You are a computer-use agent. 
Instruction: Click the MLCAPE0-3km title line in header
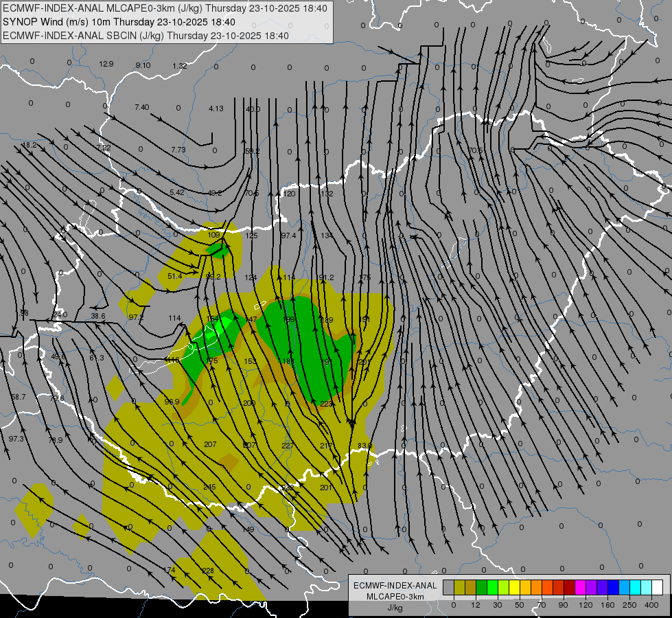pyautogui.click(x=165, y=8)
